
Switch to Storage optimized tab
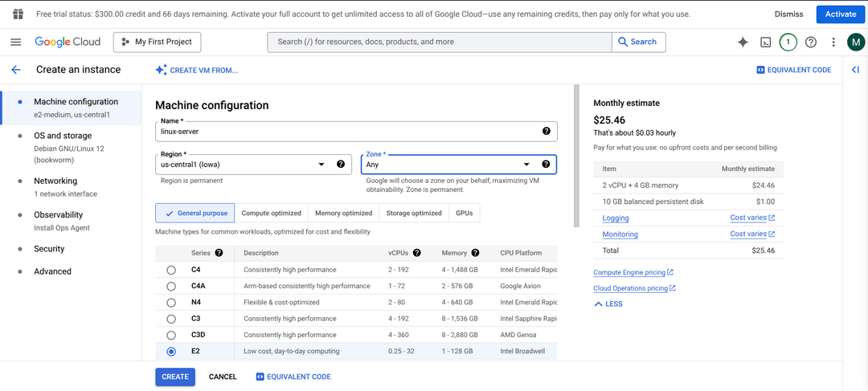(x=414, y=213)
